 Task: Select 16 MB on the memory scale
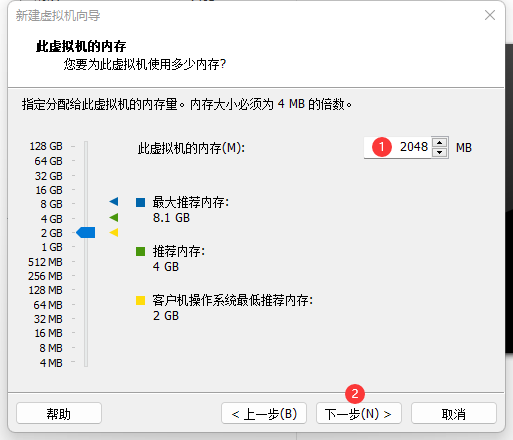tap(48, 333)
